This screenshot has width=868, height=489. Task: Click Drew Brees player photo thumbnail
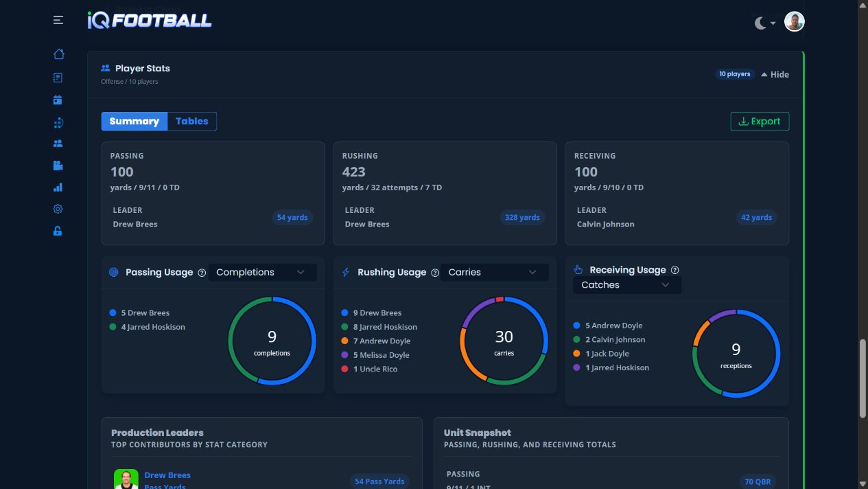pos(126,479)
